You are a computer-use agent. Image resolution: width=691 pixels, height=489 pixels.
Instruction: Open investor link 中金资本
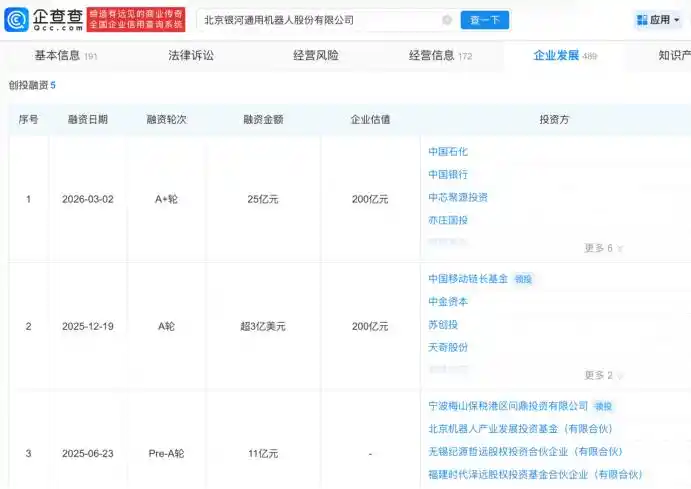(x=448, y=302)
